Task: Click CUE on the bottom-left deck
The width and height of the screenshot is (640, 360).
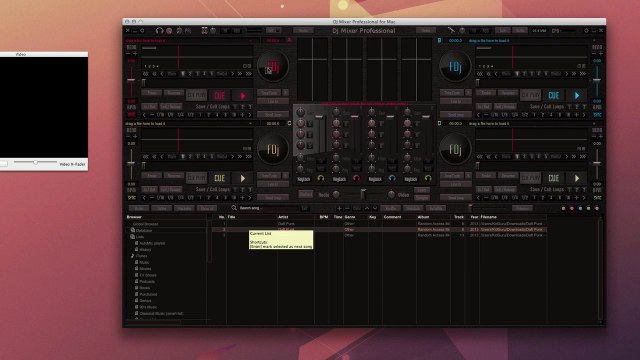Action: pos(220,178)
